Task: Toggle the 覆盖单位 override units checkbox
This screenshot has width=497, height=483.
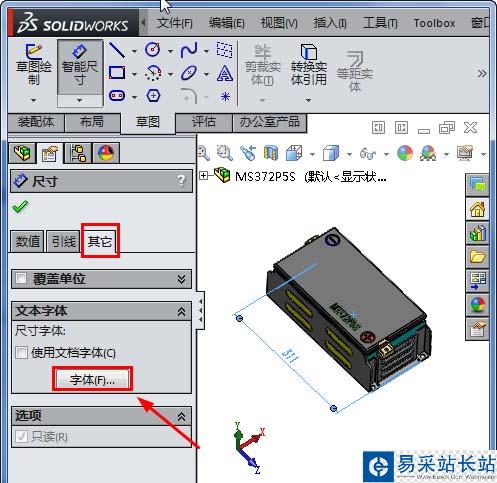Action: (x=21, y=278)
